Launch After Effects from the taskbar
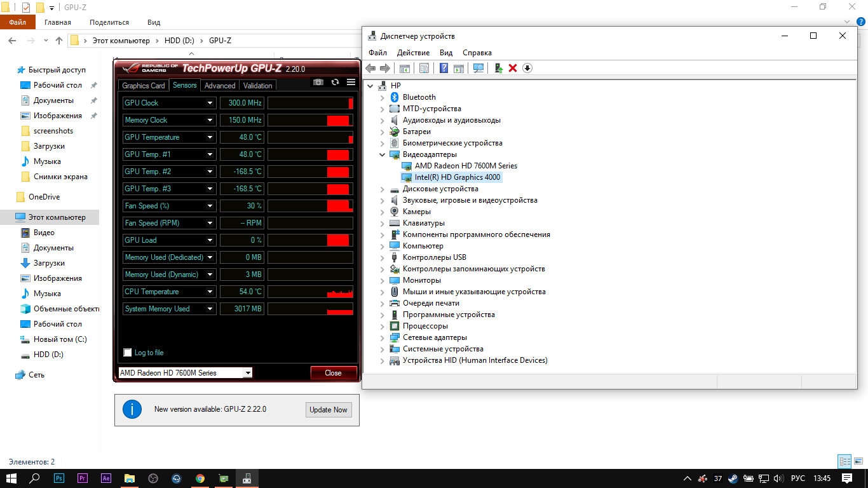The image size is (868, 488). (106, 478)
